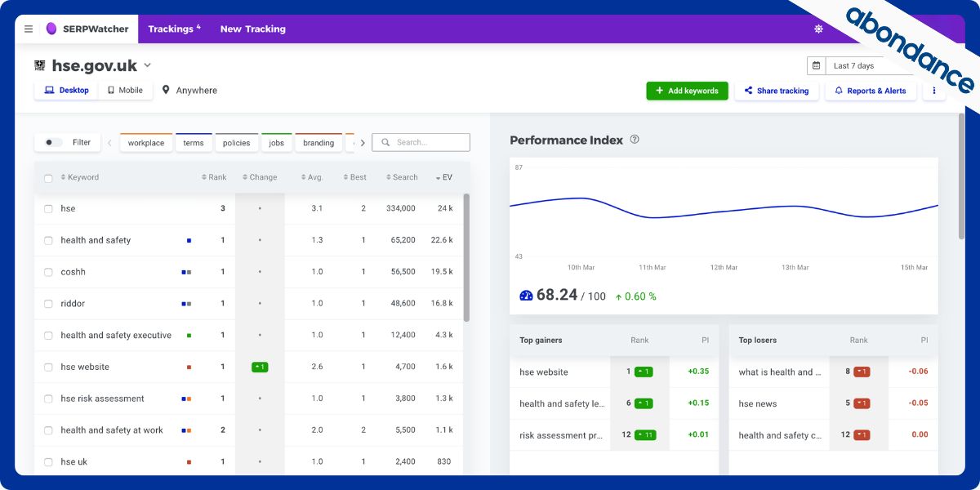980x490 pixels.
Task: Click the Anywhere location text
Action: click(197, 91)
